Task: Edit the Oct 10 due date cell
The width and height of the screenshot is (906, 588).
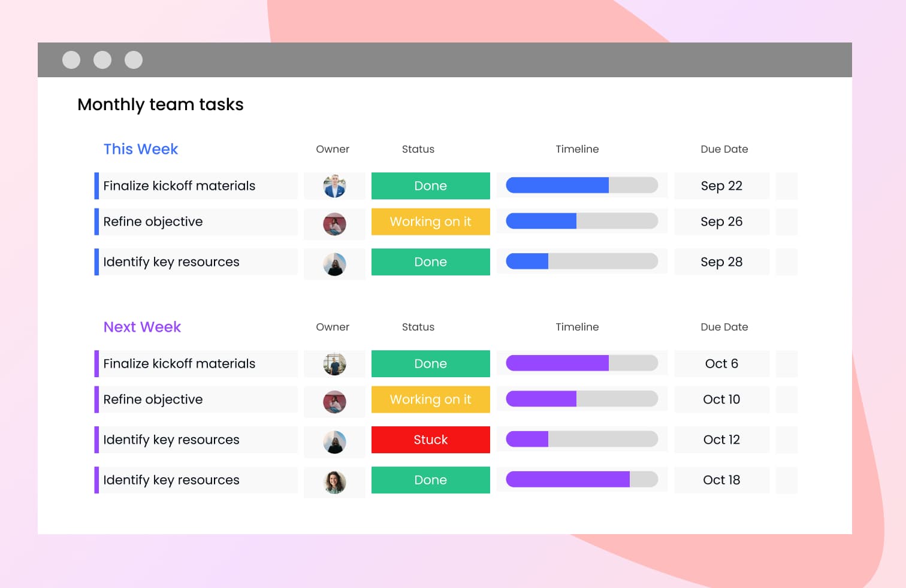Action: (x=721, y=399)
